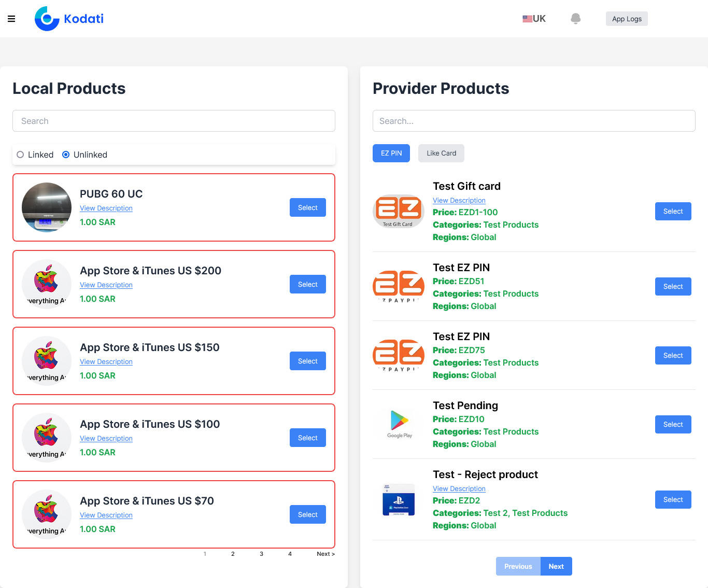The width and height of the screenshot is (708, 588).
Task: Select the Linked radio option
Action: click(20, 155)
